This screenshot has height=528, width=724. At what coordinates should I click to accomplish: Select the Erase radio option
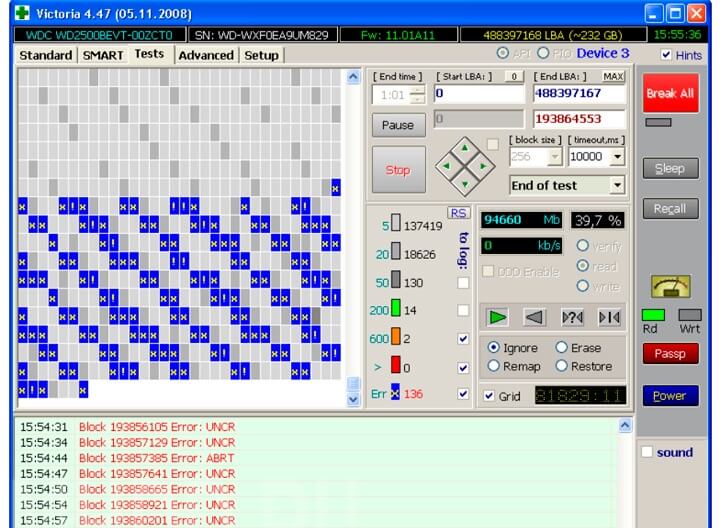point(561,347)
